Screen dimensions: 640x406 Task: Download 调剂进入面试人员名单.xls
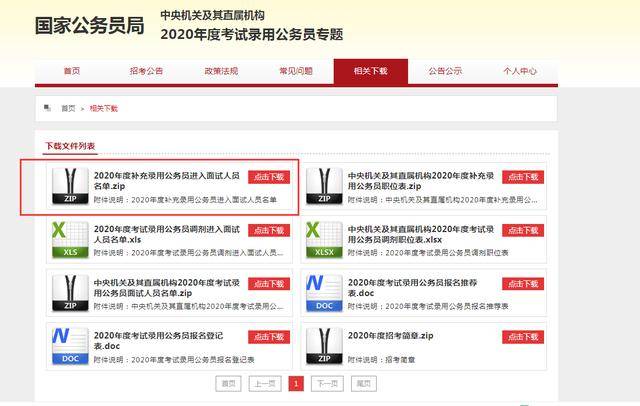pyautogui.click(x=269, y=231)
